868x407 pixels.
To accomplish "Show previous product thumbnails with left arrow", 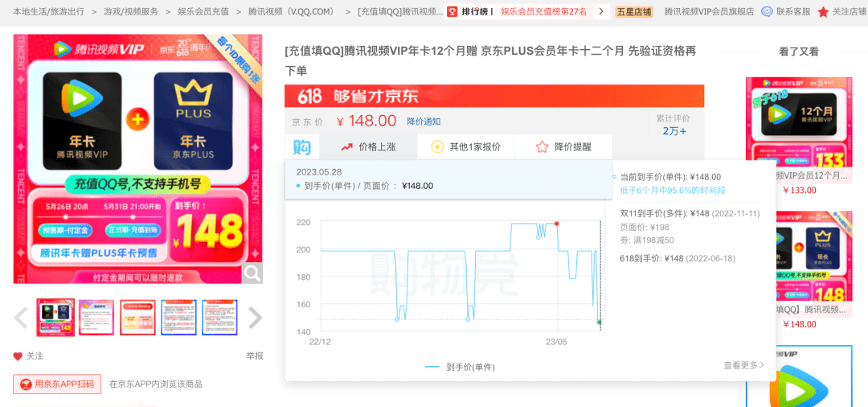I will pos(21,318).
